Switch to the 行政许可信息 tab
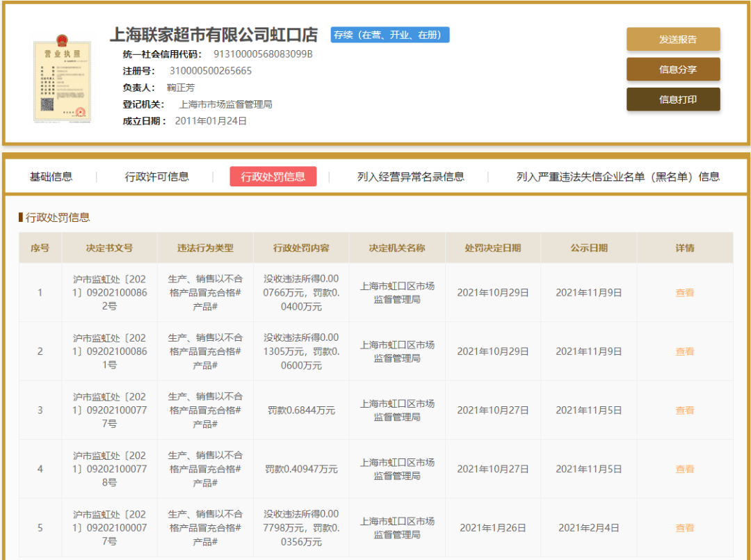The width and height of the screenshot is (751, 560). (x=156, y=177)
